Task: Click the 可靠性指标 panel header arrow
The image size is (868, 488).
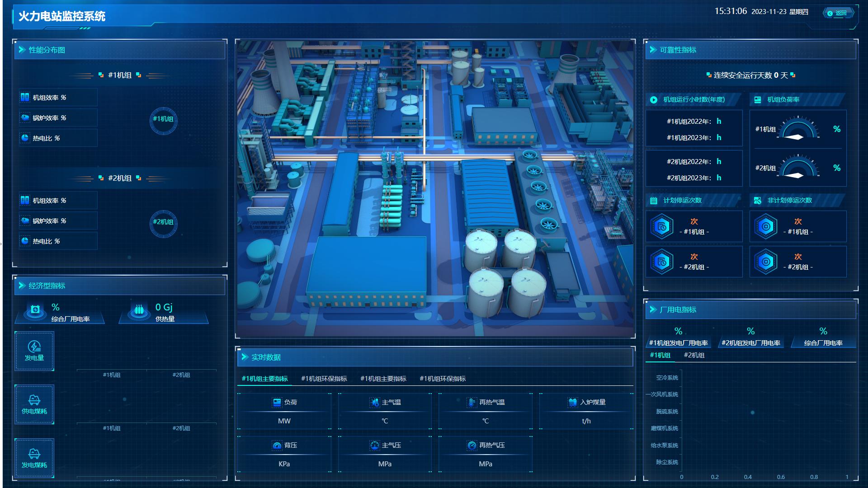Action: [x=653, y=50]
